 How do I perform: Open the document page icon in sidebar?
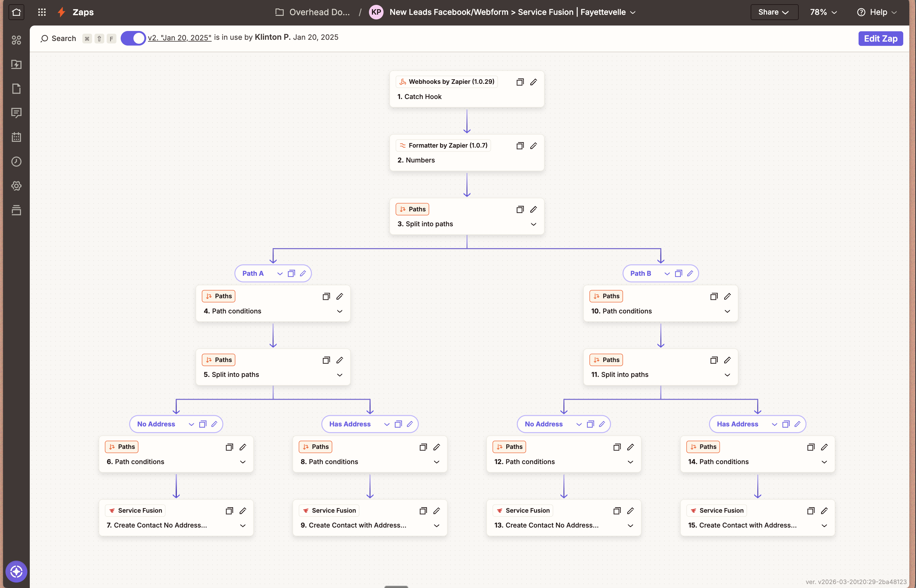[x=16, y=89]
